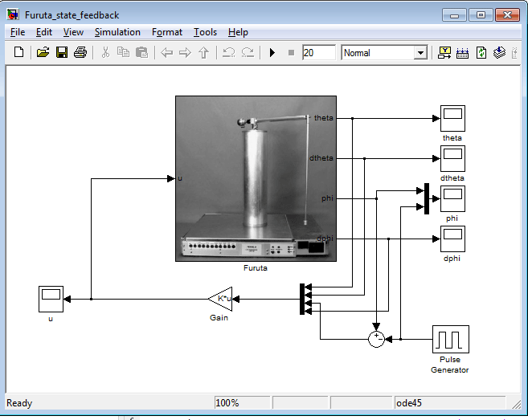Select the Pulse Generator block
The width and height of the screenshot is (528, 420).
(450, 340)
